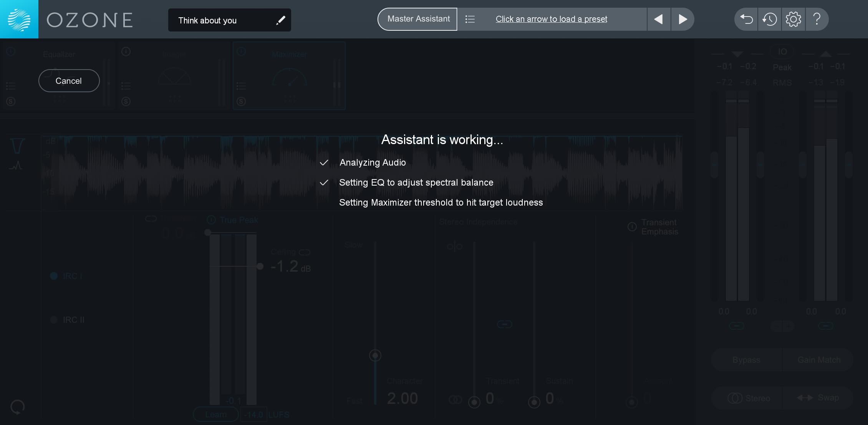Open the settings gear icon
The image size is (868, 425).
793,19
